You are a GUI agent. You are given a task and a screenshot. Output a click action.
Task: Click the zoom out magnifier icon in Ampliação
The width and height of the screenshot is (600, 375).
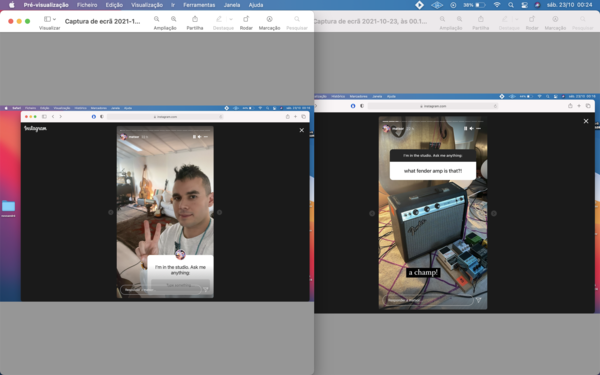pos(157,19)
